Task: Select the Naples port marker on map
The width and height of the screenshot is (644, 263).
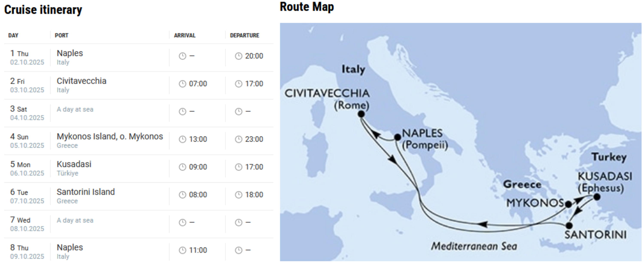Action: click(398, 137)
